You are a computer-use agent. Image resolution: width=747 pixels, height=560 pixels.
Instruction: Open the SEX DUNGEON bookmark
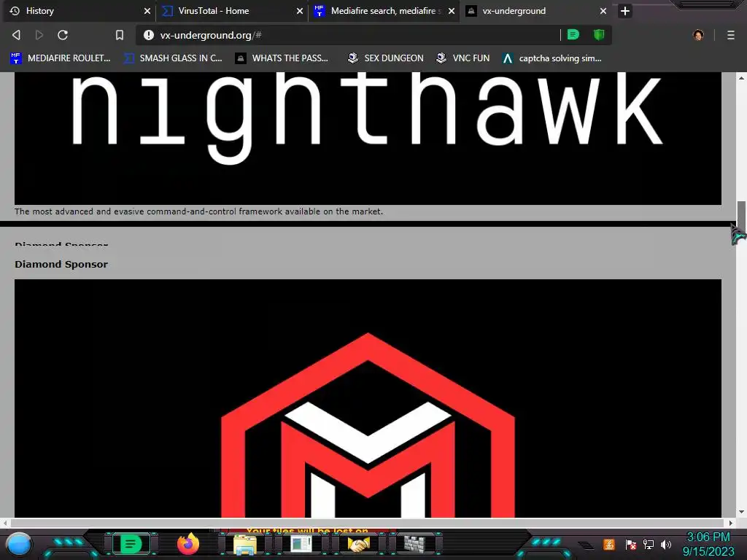tap(386, 58)
